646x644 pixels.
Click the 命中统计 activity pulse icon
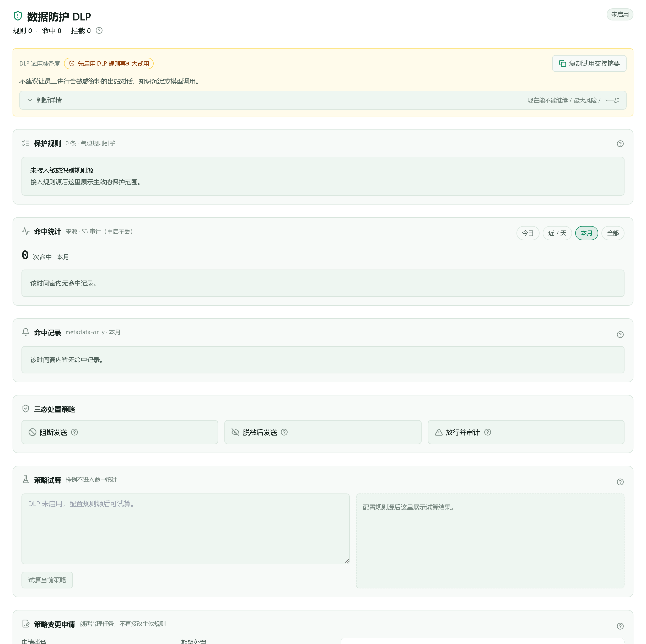click(x=26, y=231)
